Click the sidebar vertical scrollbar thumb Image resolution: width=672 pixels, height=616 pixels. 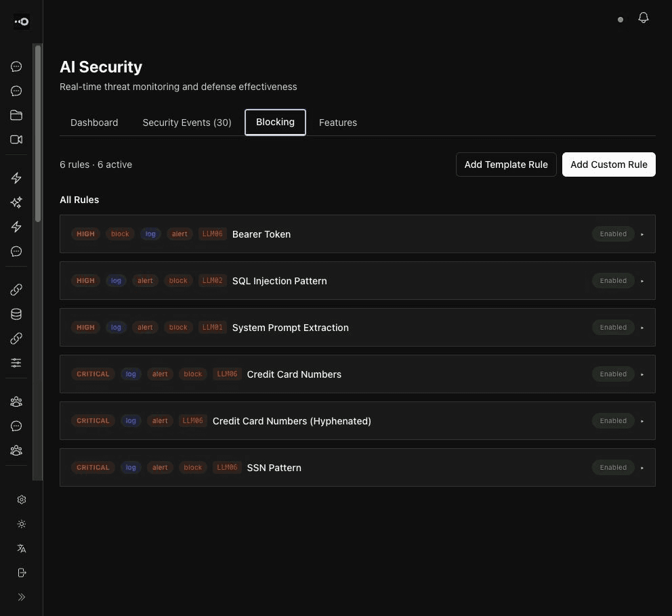click(38, 133)
